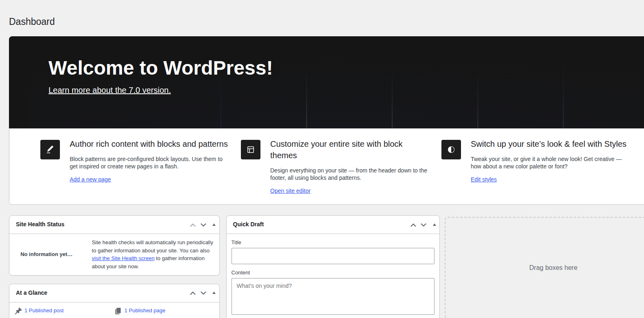Click the layout icon beside Customize your entire site
Image resolution: width=644 pixels, height=318 pixels.
click(251, 150)
